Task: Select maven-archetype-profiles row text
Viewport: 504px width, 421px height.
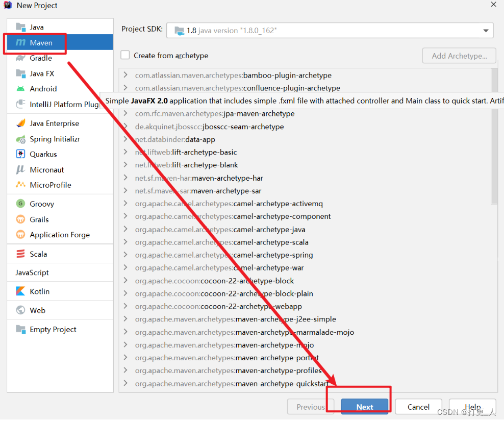Action: pyautogui.click(x=228, y=371)
